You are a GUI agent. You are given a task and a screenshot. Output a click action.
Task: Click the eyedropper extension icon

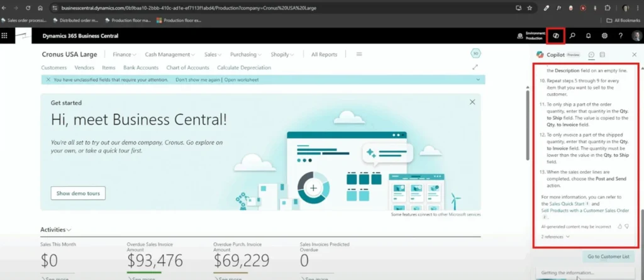coord(547,8)
